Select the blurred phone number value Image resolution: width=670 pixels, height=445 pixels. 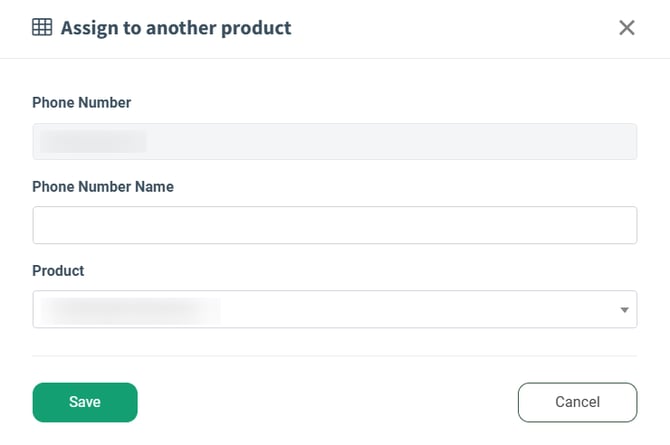click(92, 141)
